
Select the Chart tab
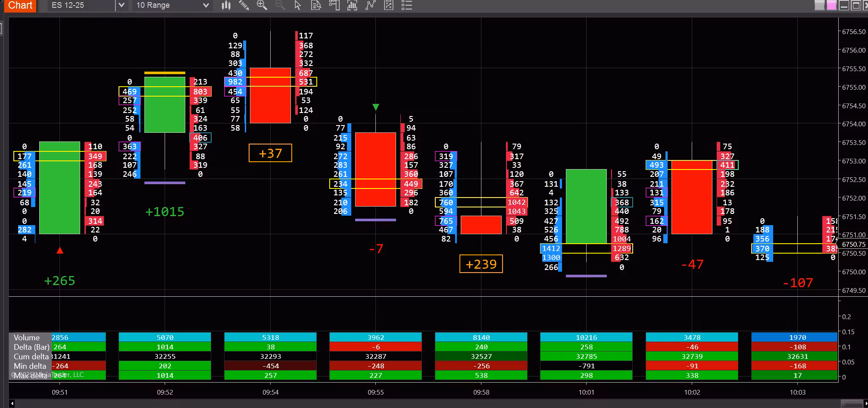(x=20, y=5)
